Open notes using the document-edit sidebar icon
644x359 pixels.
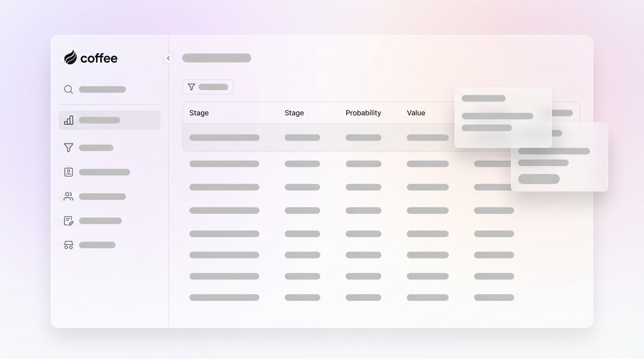click(x=68, y=221)
